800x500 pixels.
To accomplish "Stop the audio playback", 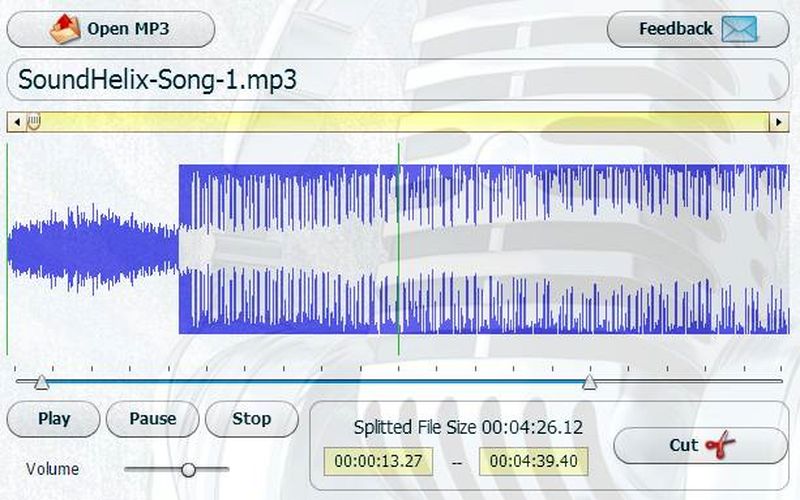I will [252, 419].
